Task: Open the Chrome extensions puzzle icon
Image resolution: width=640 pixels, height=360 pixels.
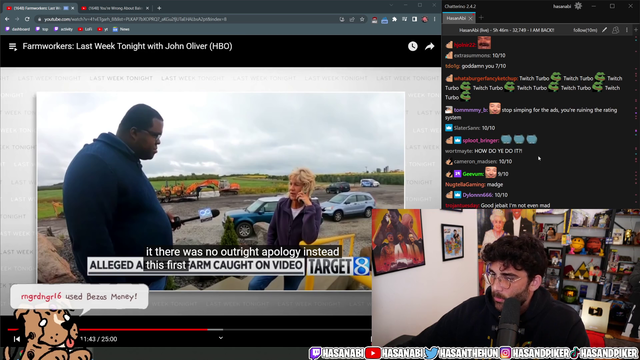Action: [x=394, y=19]
